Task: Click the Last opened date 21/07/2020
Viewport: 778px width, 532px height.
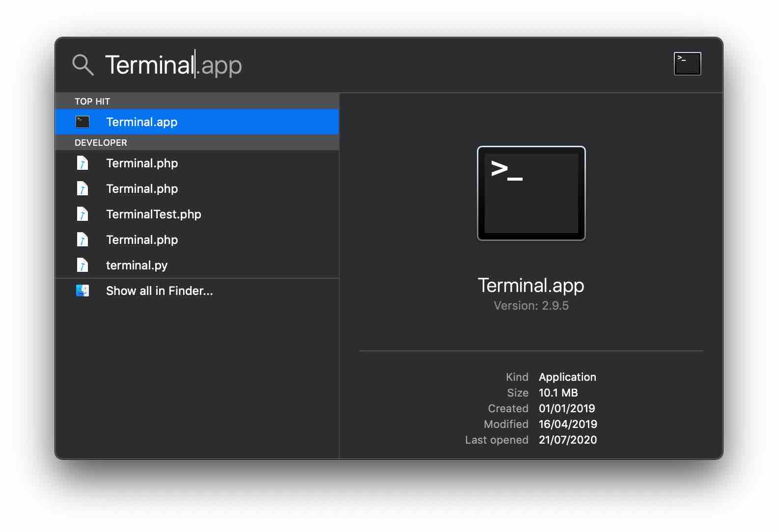Action: [568, 440]
